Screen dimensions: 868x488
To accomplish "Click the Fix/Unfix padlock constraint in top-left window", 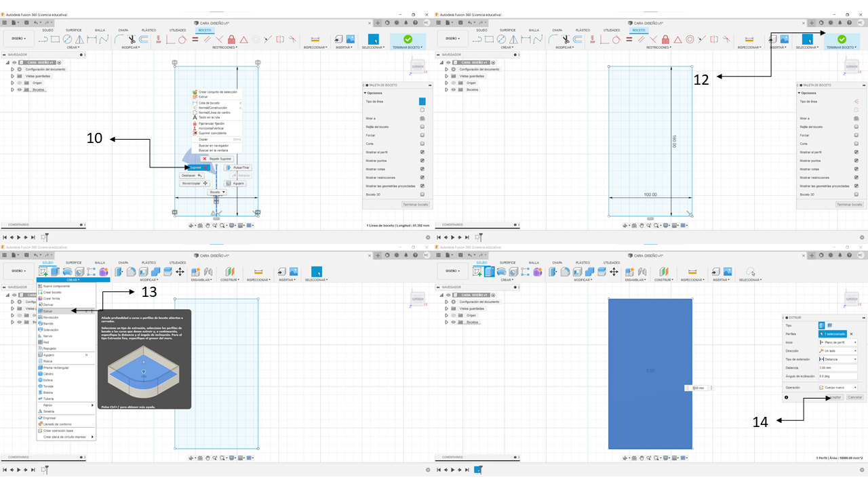I will [x=231, y=39].
